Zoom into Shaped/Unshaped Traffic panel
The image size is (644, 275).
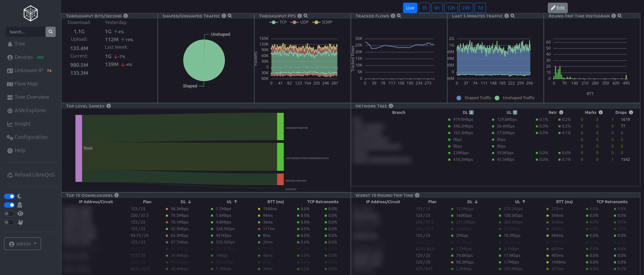pos(230,16)
